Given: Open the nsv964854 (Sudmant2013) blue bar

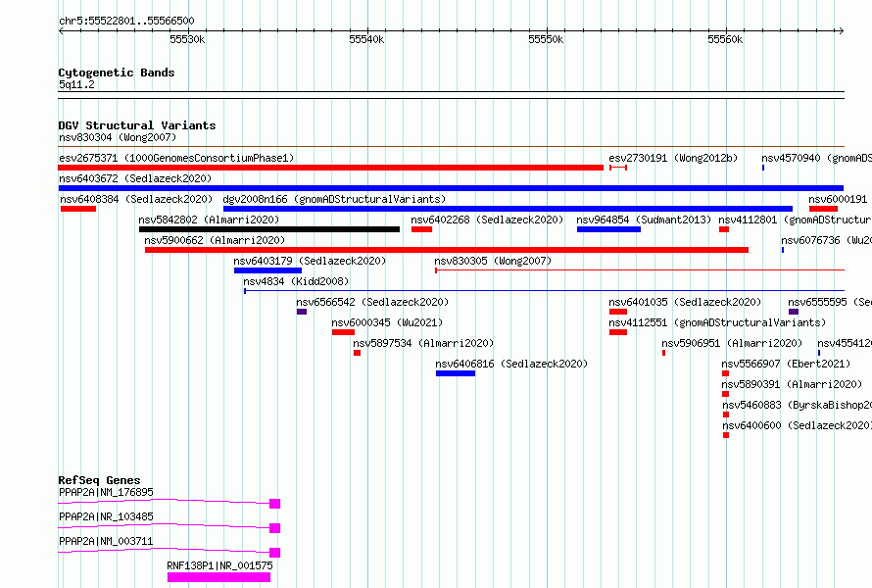Looking at the screenshot, I should click(609, 229).
